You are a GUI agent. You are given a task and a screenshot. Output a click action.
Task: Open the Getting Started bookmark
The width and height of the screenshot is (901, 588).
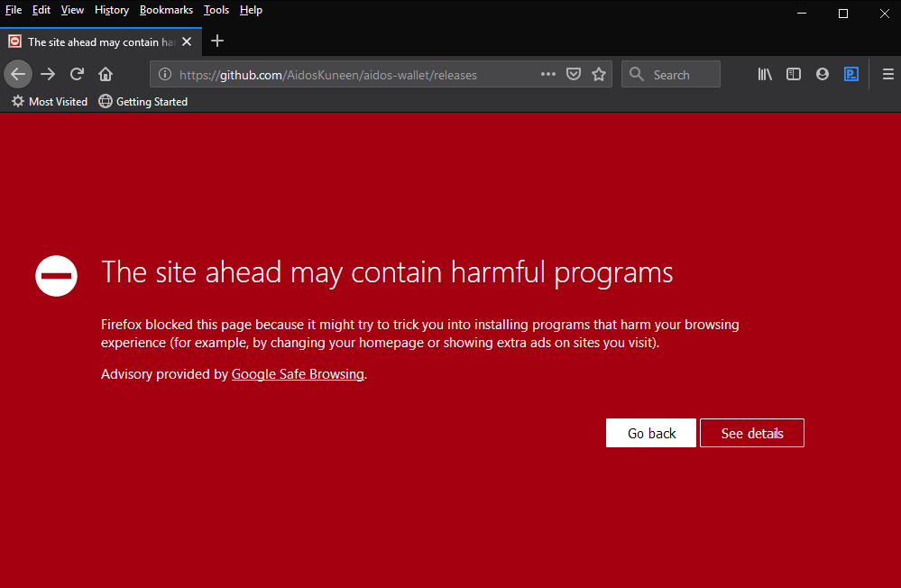pyautogui.click(x=143, y=102)
